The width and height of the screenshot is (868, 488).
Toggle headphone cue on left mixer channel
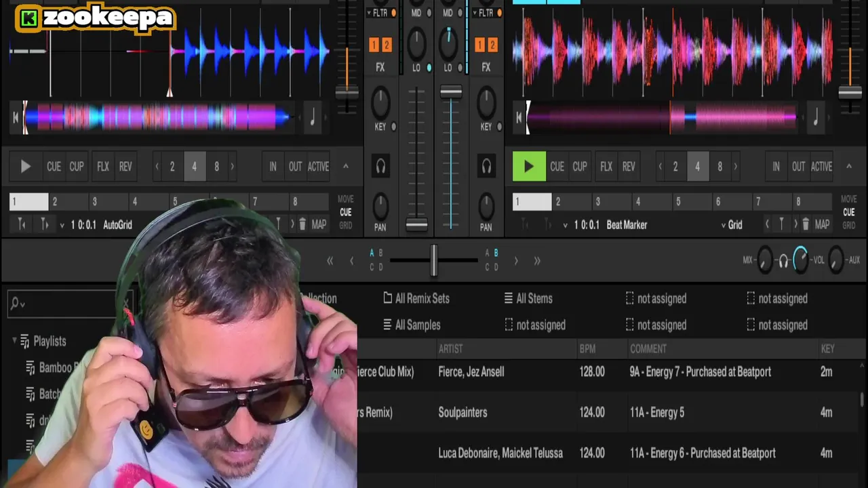[380, 166]
